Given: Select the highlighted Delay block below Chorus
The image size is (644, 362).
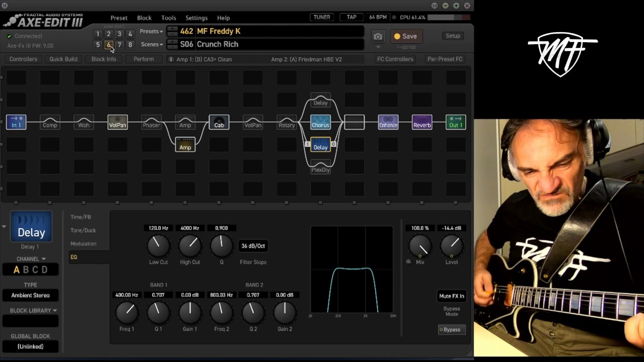Looking at the screenshot, I should (x=320, y=144).
